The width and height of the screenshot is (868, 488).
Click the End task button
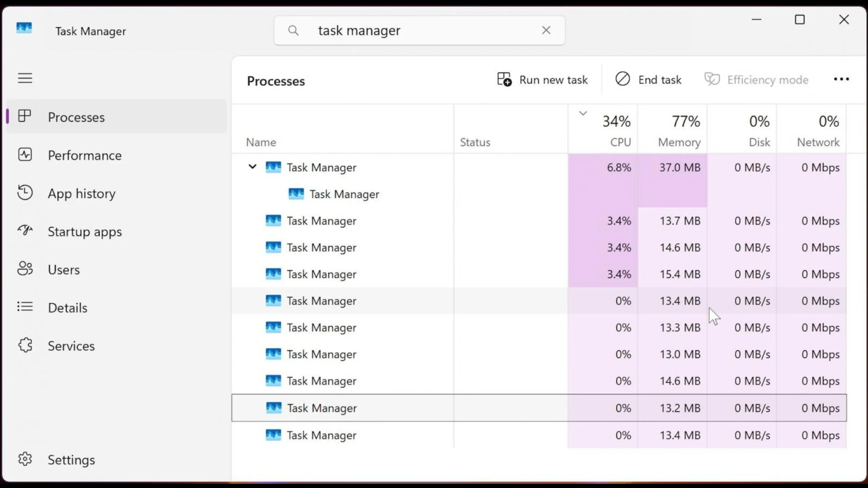[648, 80]
